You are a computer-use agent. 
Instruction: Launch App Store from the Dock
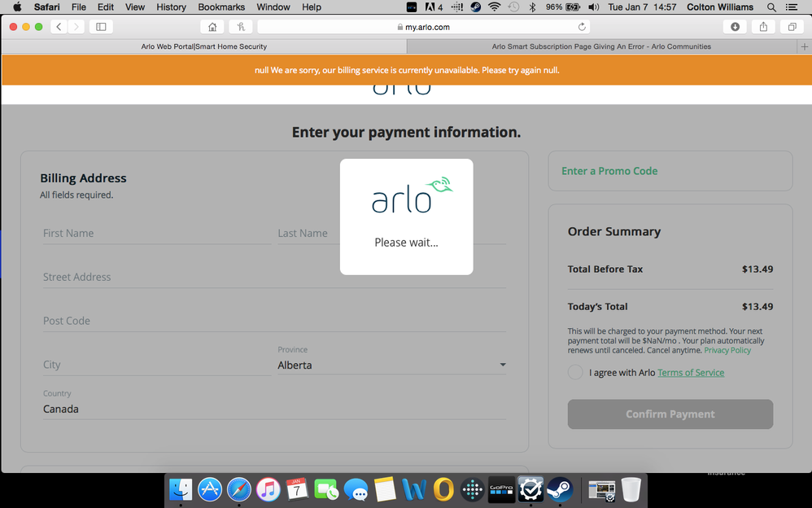(x=210, y=489)
